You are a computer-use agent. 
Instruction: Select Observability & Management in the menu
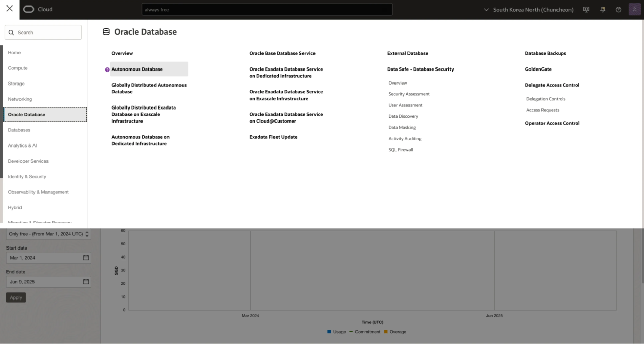click(x=38, y=192)
